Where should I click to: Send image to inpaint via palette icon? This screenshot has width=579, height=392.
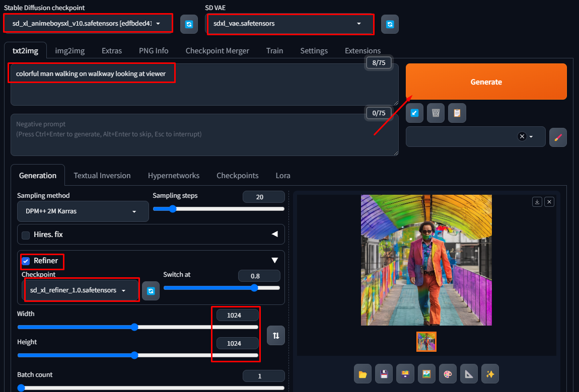tap(448, 374)
